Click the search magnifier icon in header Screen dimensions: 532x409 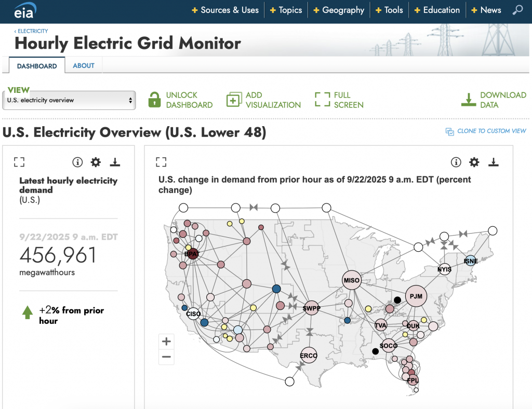[517, 10]
